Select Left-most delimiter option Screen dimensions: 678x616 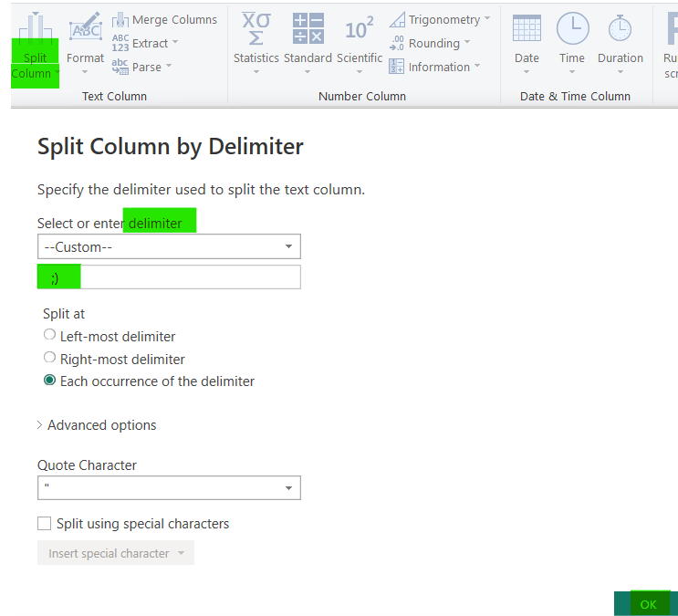tap(49, 335)
